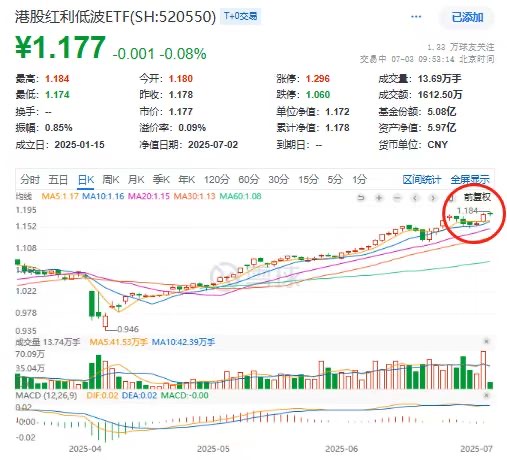Image resolution: width=507 pixels, height=460 pixels.
Task: Click the 溢价率 value 0.09%
Action: point(192,128)
